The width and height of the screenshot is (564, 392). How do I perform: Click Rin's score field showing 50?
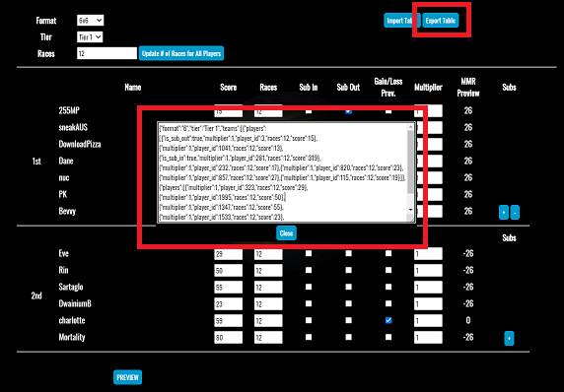click(x=229, y=271)
